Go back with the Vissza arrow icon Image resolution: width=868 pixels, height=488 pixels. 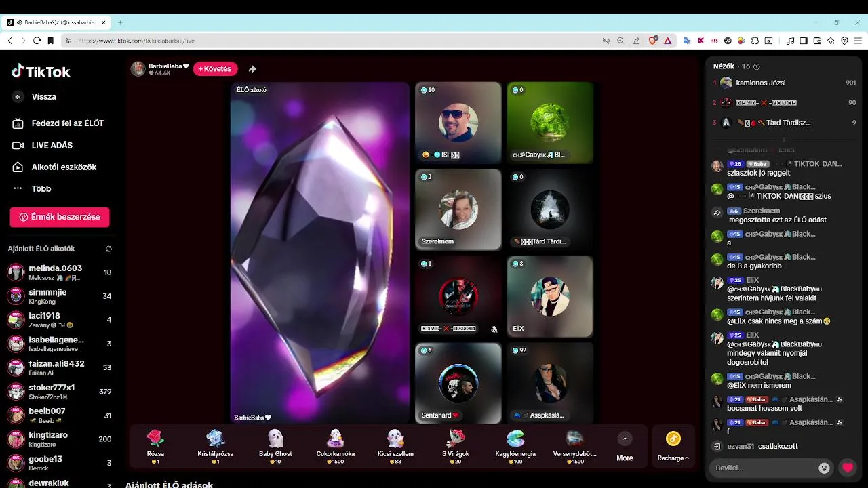click(x=18, y=97)
